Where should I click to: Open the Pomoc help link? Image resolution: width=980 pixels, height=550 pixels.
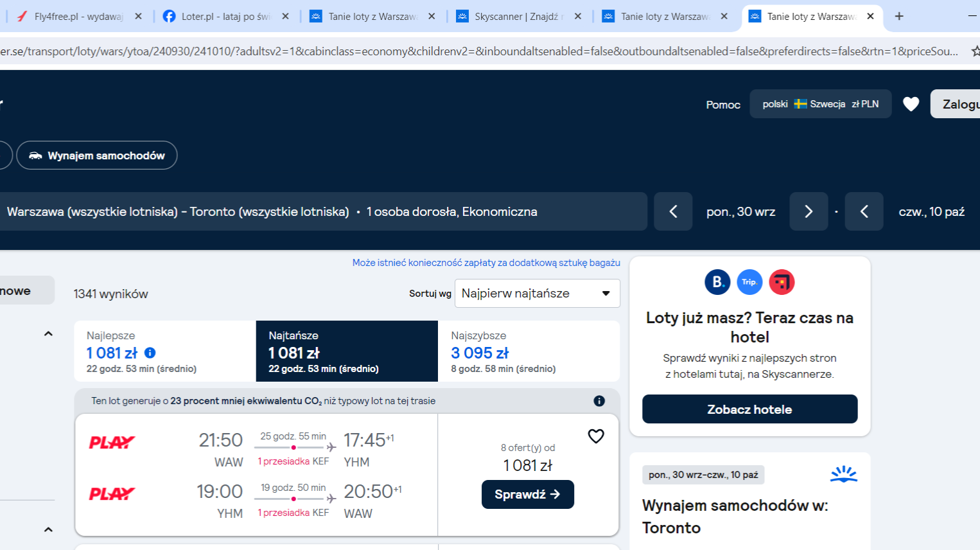pyautogui.click(x=723, y=105)
